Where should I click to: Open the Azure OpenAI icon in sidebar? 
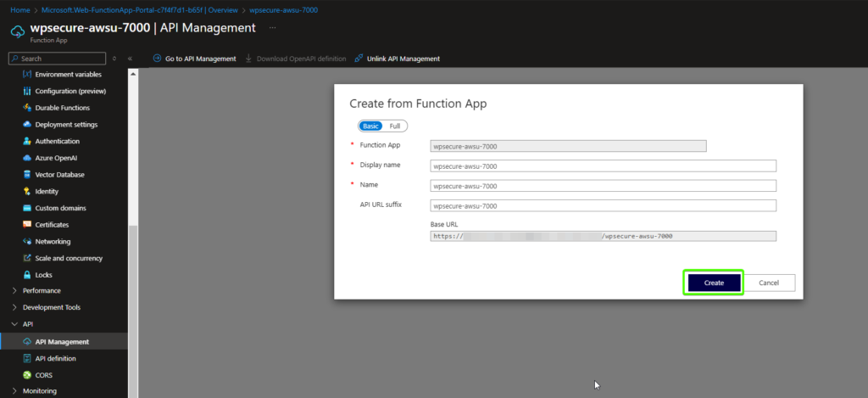pos(27,158)
